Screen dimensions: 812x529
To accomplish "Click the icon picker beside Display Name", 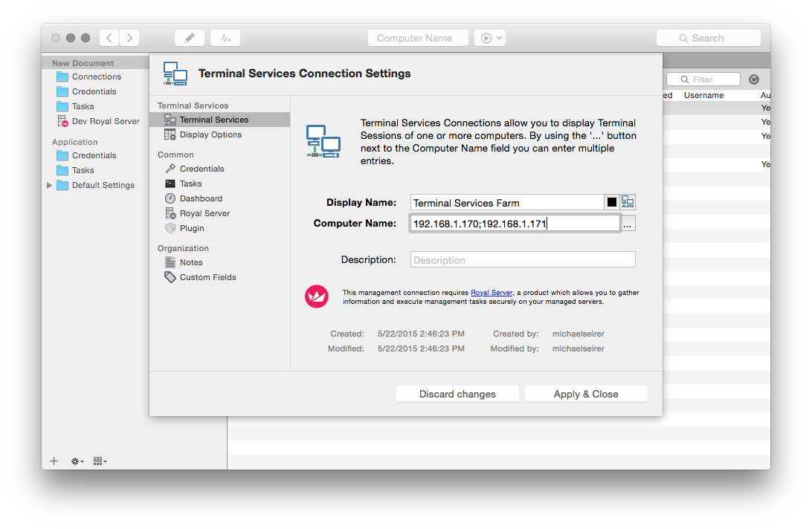I will pos(628,202).
